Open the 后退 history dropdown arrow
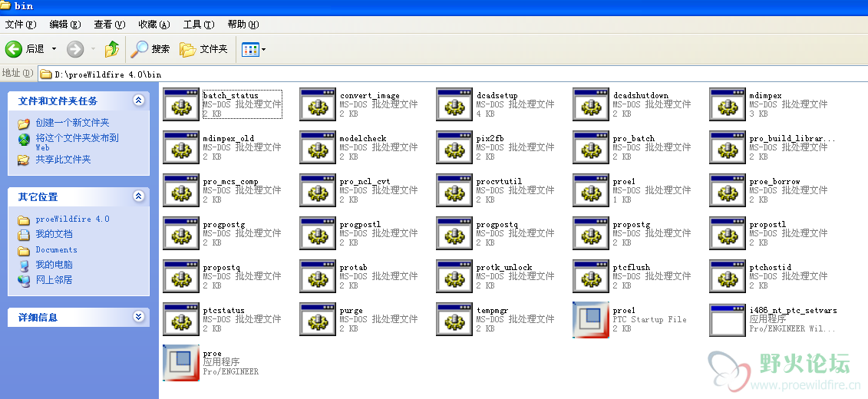The width and height of the screenshot is (868, 399). pyautogui.click(x=54, y=49)
